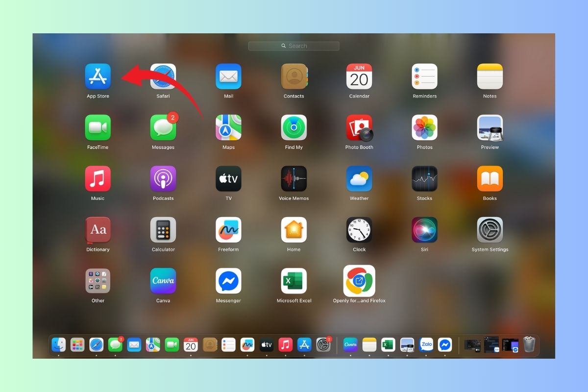Open Messages from the Dock

pyautogui.click(x=116, y=344)
